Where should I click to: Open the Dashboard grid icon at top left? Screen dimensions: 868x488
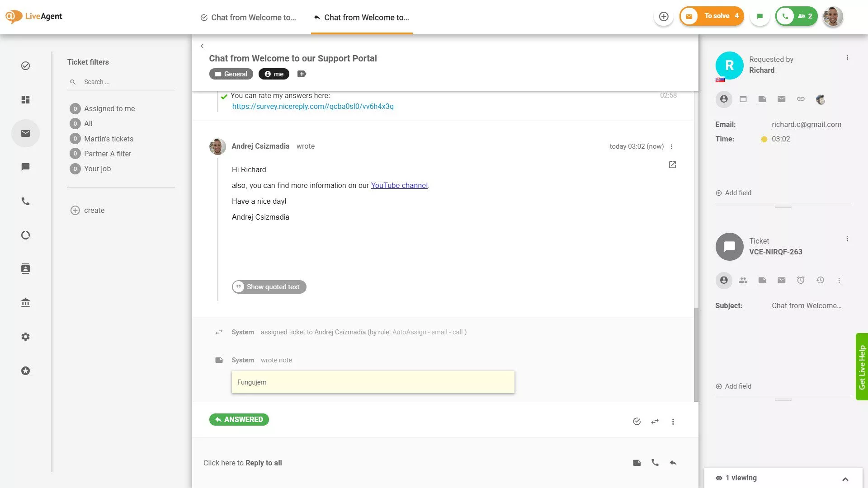coord(25,99)
